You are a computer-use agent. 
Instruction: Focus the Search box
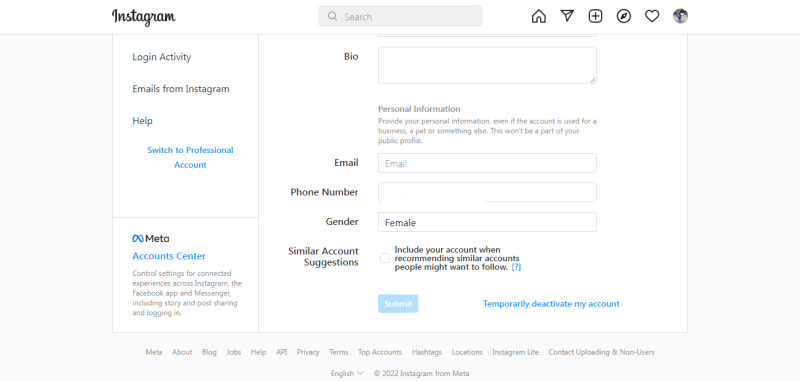tap(400, 16)
